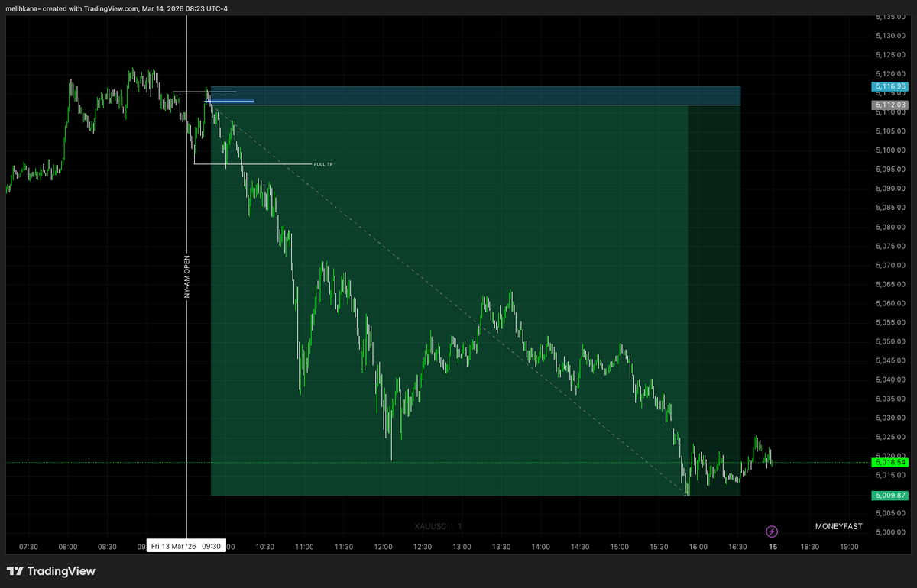Click the 5,018.54 current price label

pos(891,462)
